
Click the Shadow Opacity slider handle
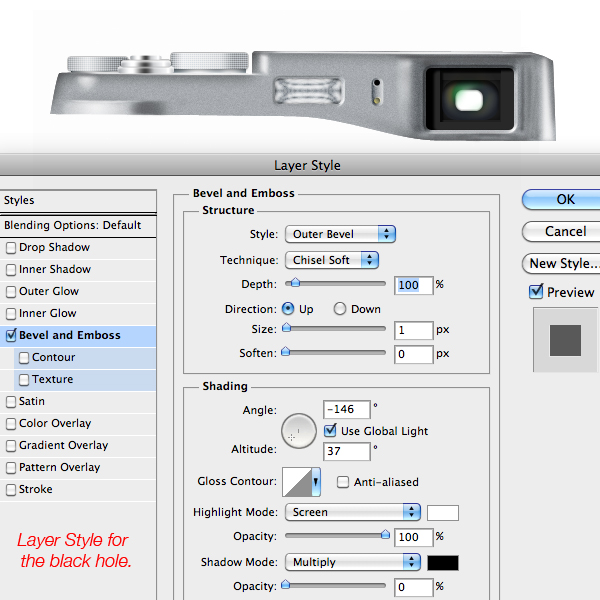(285, 584)
